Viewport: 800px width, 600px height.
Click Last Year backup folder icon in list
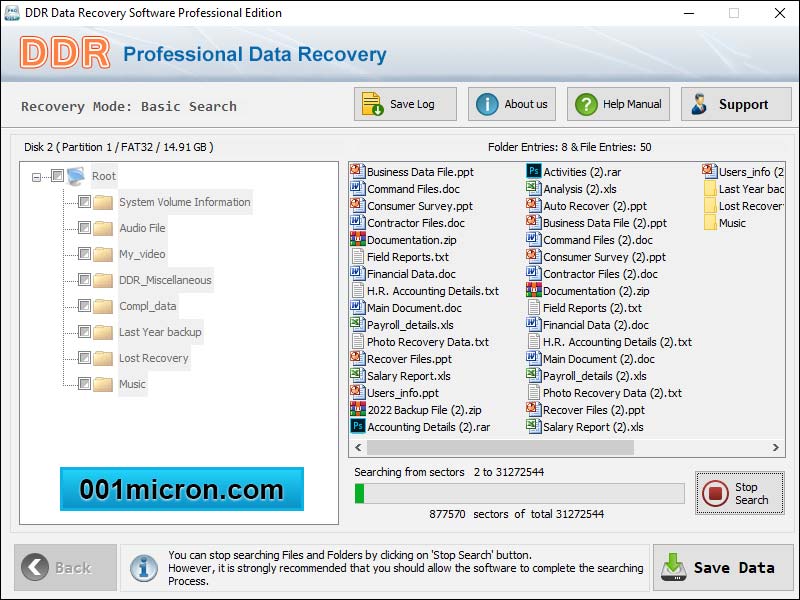pos(710,188)
